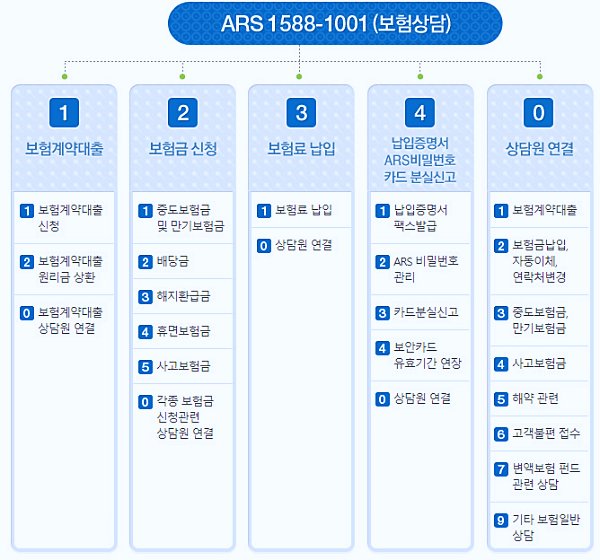Click the 0 icon beside 보험계약대출 상담원 연결

[x=27, y=313]
